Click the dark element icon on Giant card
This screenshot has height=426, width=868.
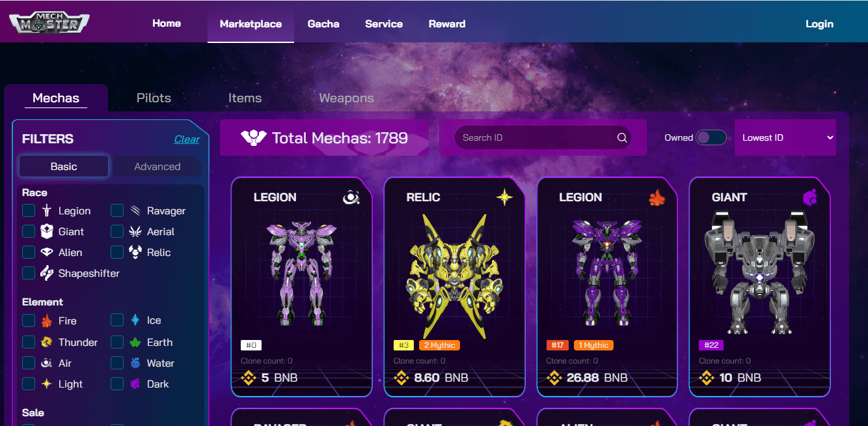809,197
